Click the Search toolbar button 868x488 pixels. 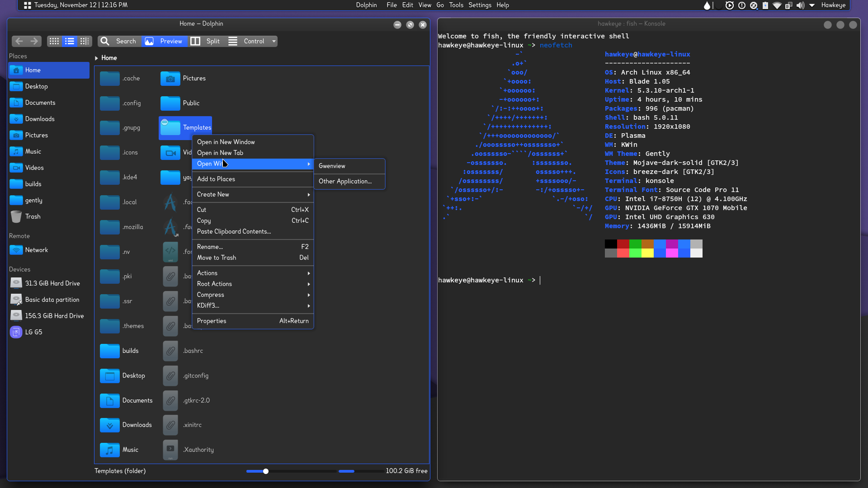click(x=119, y=41)
